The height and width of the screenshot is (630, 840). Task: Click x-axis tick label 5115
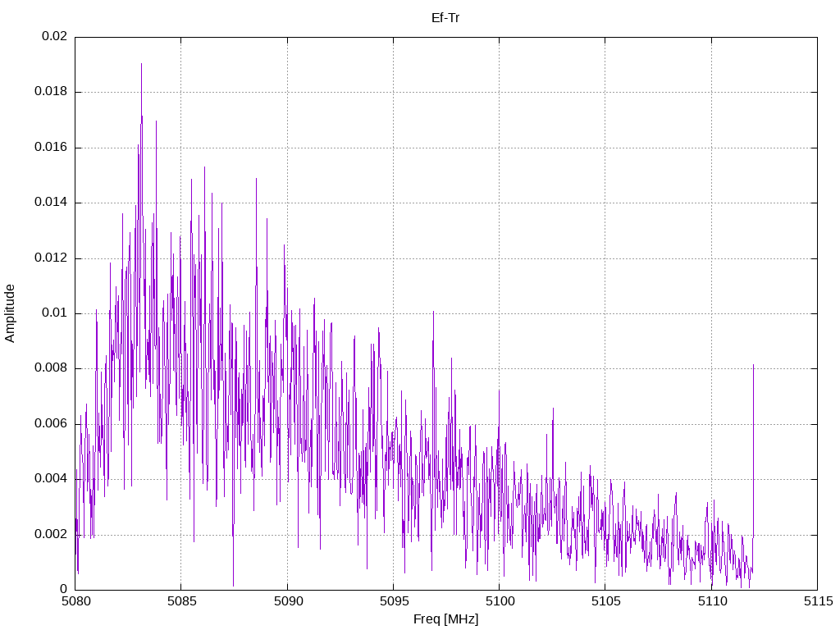[x=819, y=601]
